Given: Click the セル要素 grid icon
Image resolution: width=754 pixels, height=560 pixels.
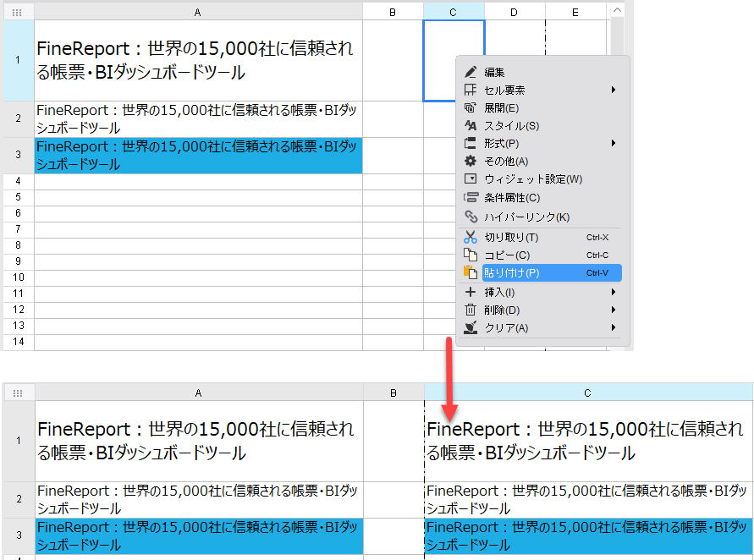Looking at the screenshot, I should [x=471, y=90].
